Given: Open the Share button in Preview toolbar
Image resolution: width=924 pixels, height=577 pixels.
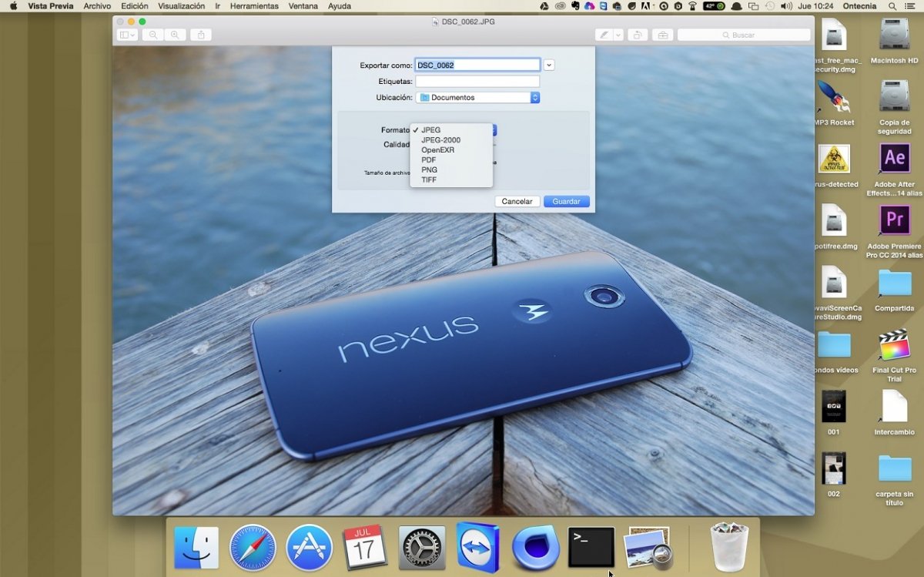Looking at the screenshot, I should pyautogui.click(x=201, y=35).
